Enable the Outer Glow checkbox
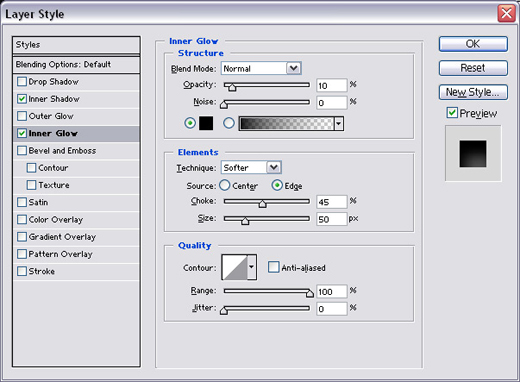The image size is (520, 382). coord(22,116)
